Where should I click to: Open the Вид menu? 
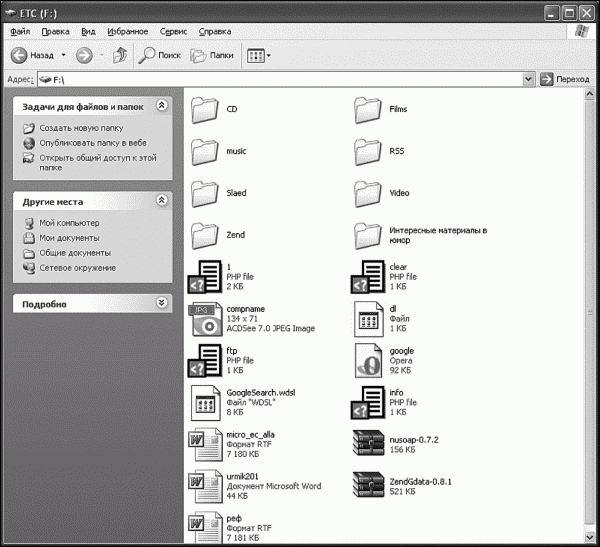[x=88, y=32]
